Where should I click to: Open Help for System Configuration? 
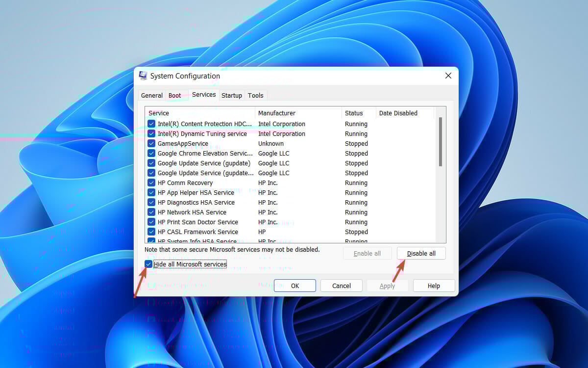434,286
